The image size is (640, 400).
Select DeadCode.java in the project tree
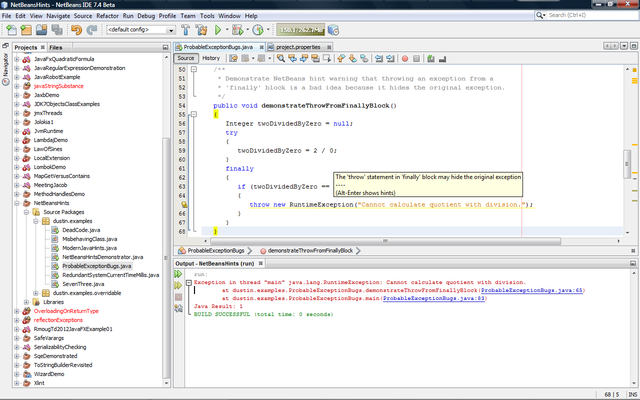(x=82, y=230)
